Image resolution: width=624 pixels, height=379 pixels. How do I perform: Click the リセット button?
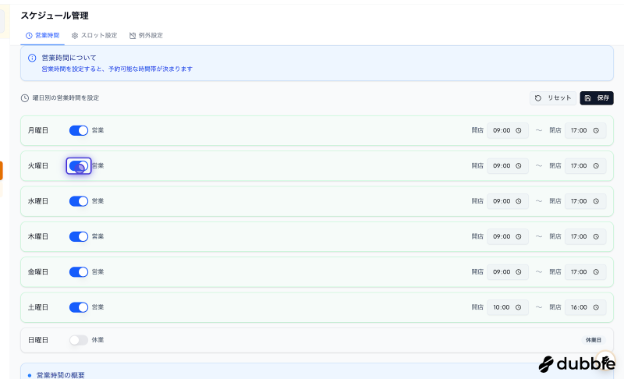click(x=553, y=98)
